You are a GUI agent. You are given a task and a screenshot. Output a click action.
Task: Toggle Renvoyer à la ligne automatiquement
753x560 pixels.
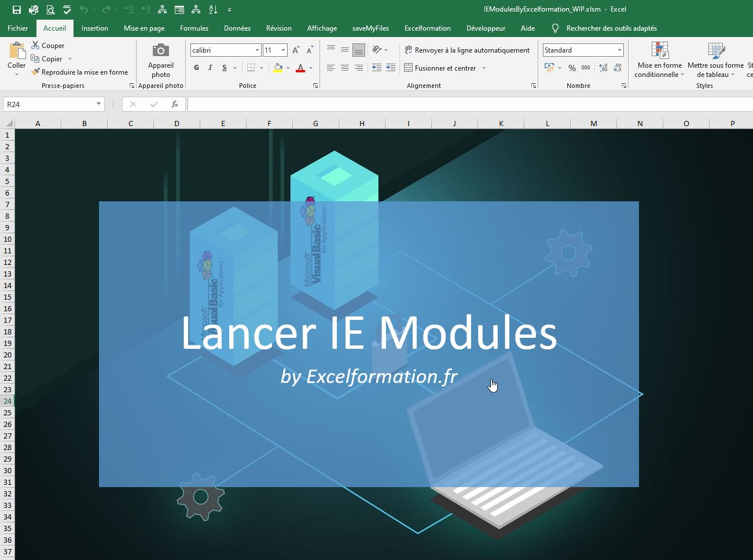467,50
